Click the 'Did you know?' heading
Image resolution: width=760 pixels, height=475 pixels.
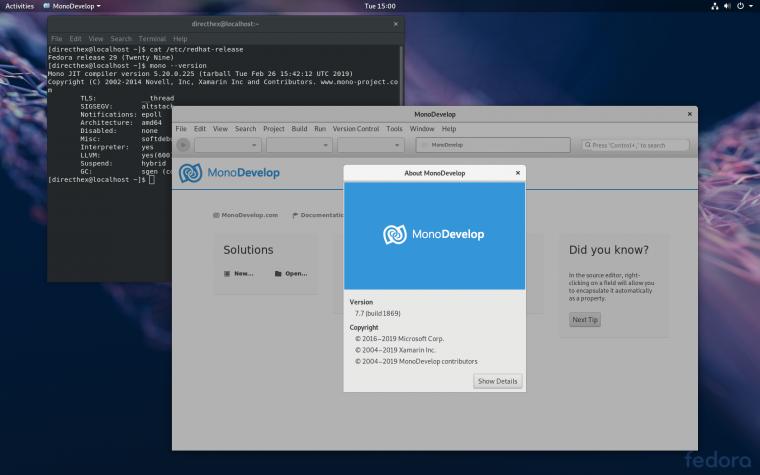[x=608, y=250]
